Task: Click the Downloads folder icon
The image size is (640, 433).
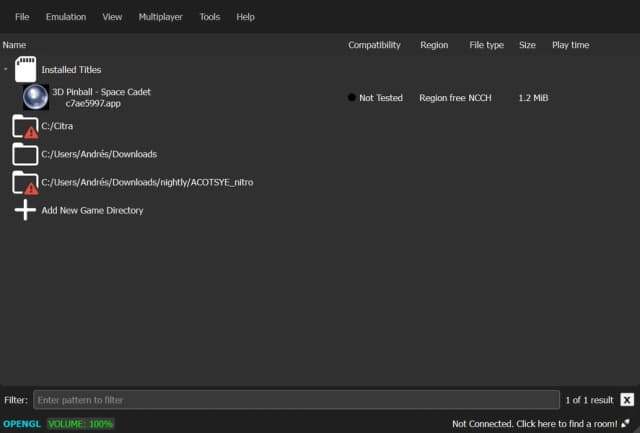Action: (25, 154)
